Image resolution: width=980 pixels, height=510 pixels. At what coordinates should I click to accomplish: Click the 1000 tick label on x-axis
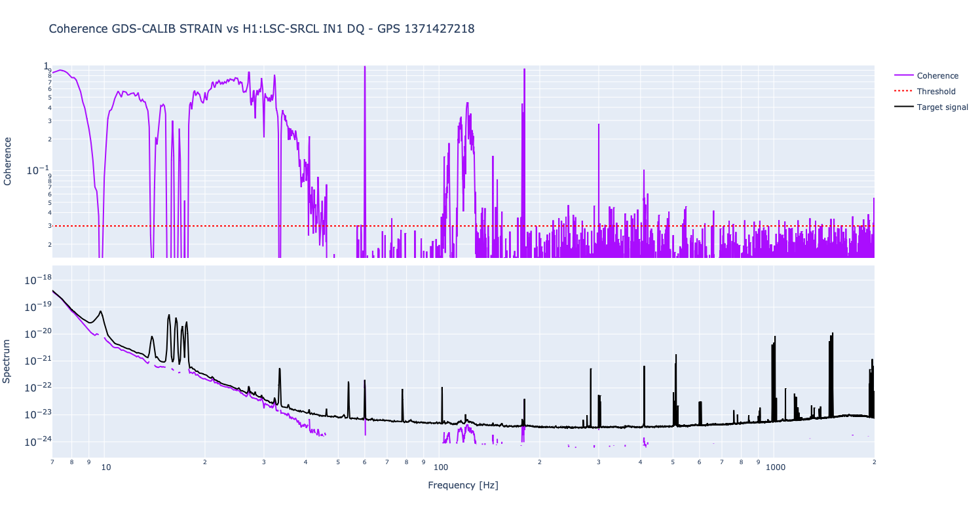pos(775,468)
